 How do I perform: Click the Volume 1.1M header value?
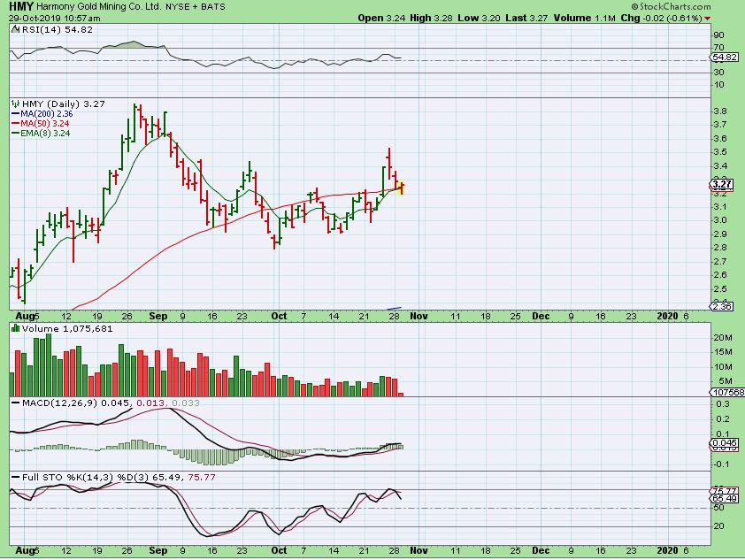click(x=584, y=18)
